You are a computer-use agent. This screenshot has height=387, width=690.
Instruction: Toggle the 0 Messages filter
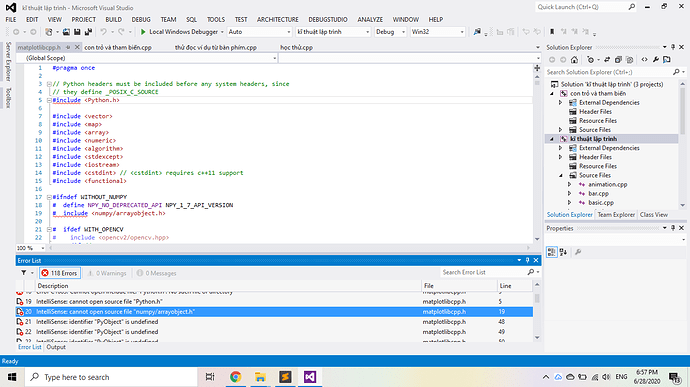[156, 273]
